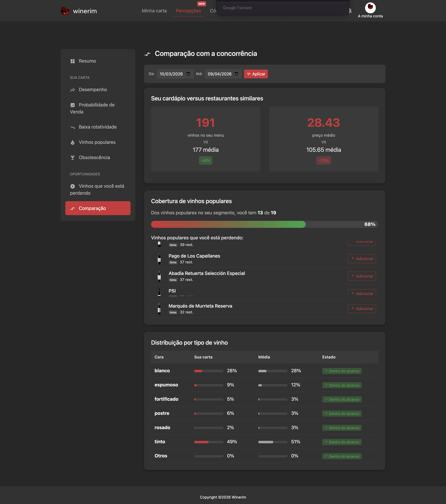Click PSI wine bottle image
This screenshot has width=446, height=504.
click(x=159, y=292)
